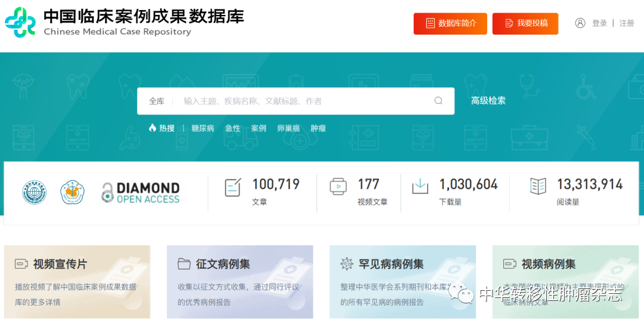Select hot search term 卵巢癌

click(289, 128)
